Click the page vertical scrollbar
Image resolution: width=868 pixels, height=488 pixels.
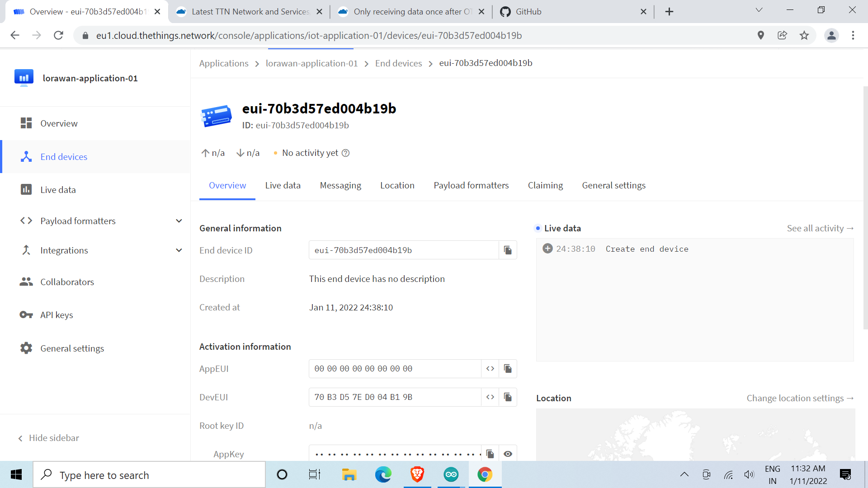click(865, 208)
